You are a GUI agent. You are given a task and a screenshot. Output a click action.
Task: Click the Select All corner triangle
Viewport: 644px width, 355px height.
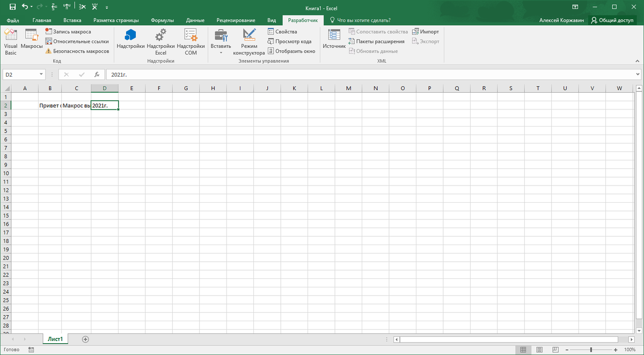(x=6, y=88)
